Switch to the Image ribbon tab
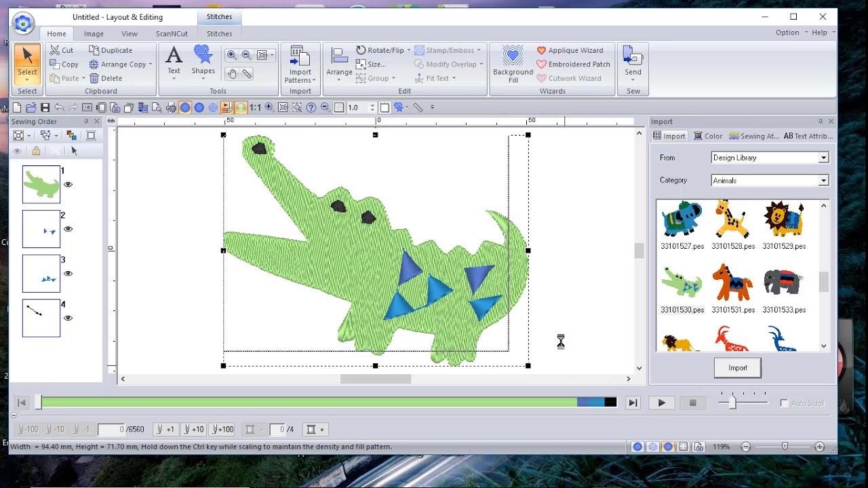The width and height of the screenshot is (868, 488). click(x=94, y=33)
